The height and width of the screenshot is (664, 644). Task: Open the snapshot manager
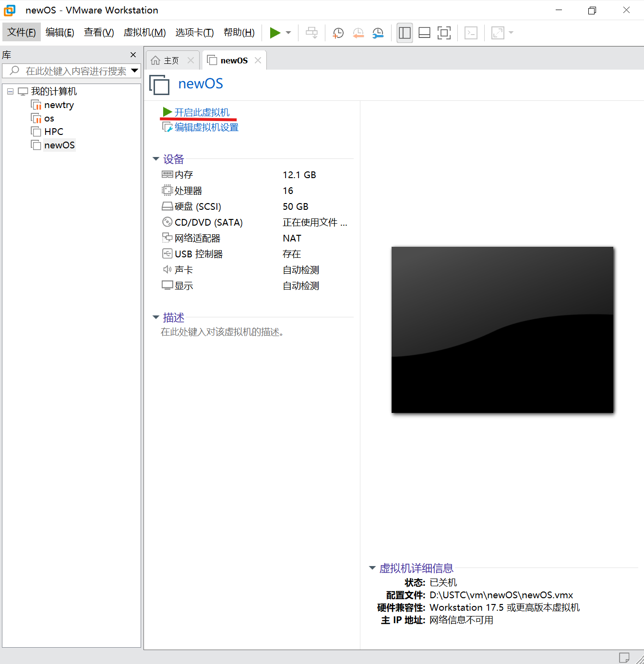coord(378,33)
